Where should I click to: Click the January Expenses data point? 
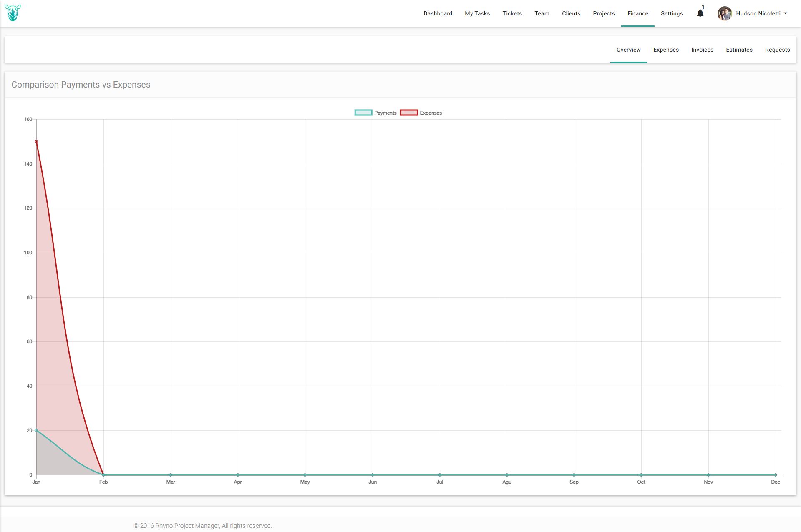coord(36,142)
